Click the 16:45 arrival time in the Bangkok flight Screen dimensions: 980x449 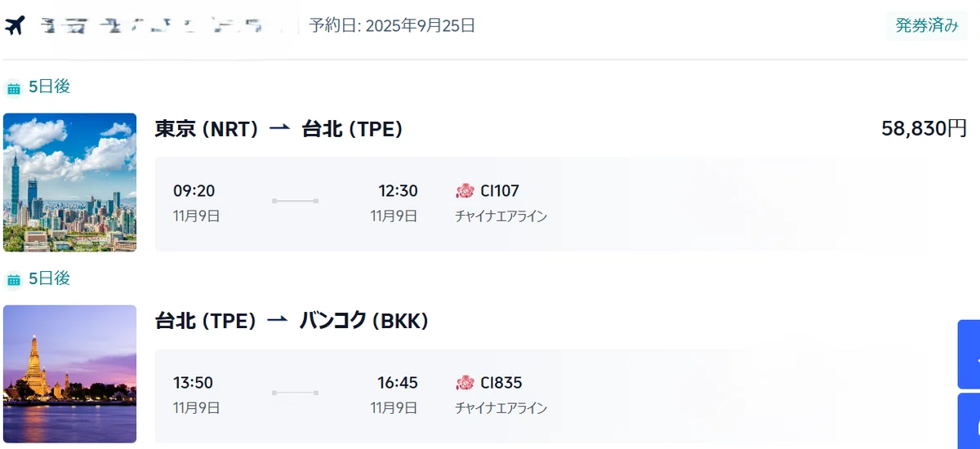click(x=398, y=383)
